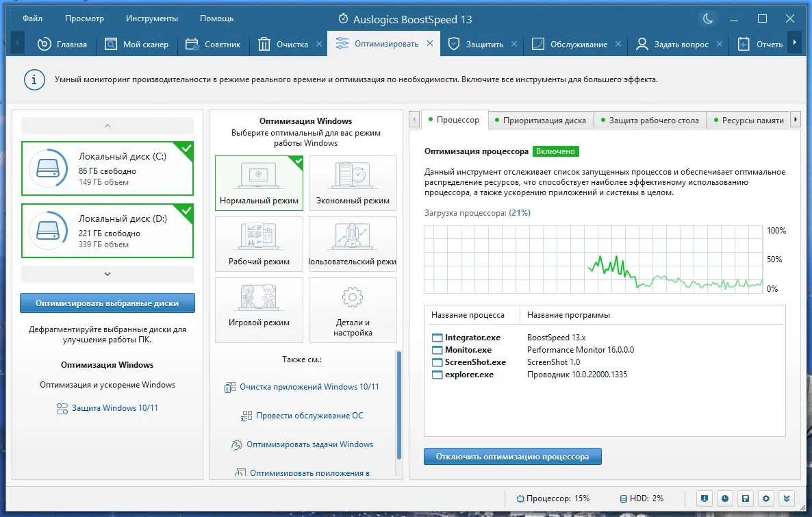
Task: Select the Процессор sub-tab
Action: click(454, 120)
